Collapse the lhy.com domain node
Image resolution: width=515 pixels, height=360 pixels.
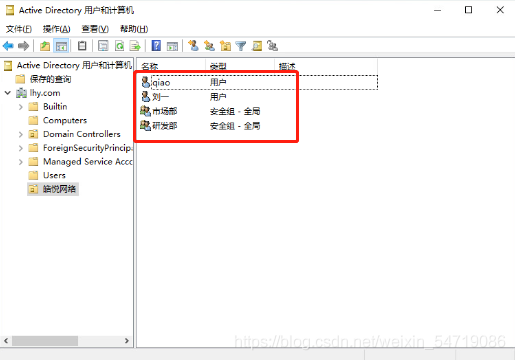tap(8, 93)
